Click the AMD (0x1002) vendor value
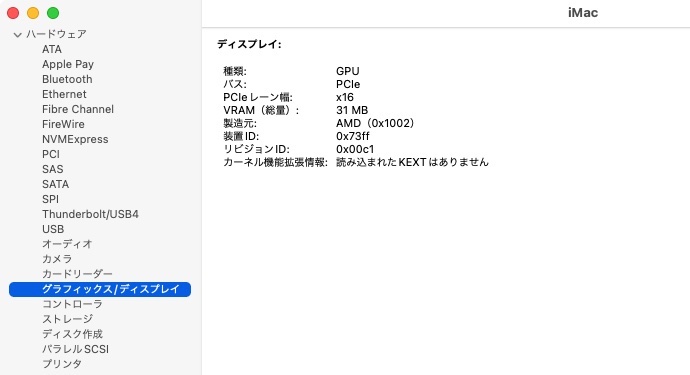 (375, 123)
